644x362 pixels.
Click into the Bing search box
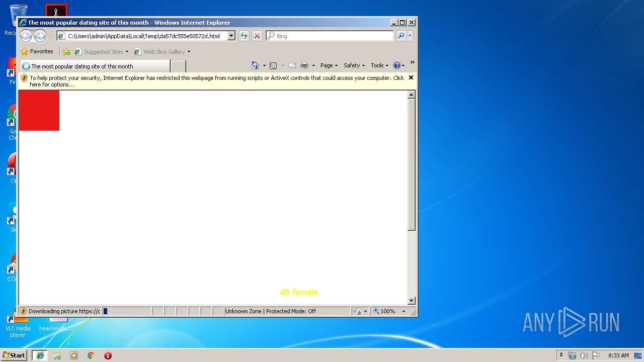pyautogui.click(x=330, y=36)
